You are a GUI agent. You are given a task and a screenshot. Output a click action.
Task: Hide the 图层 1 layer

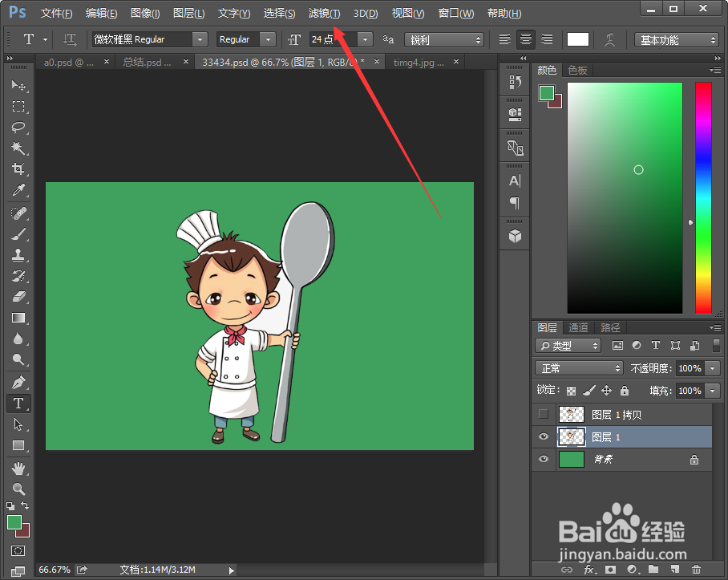pyautogui.click(x=544, y=437)
